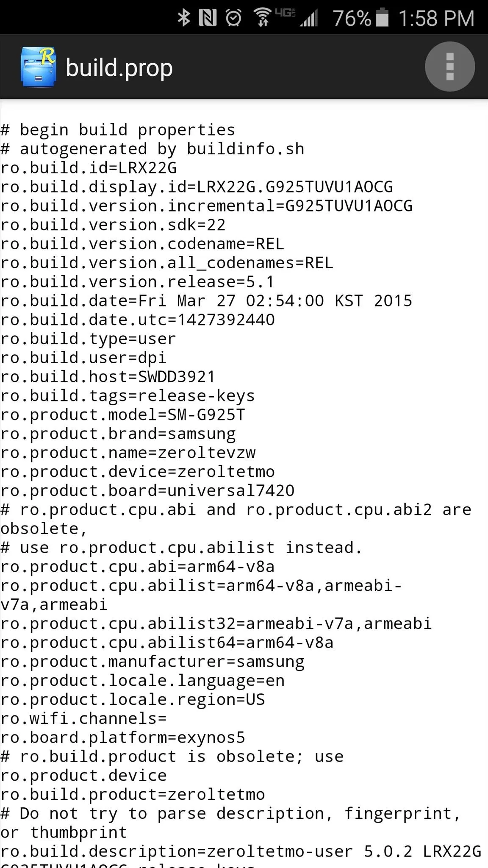The width and height of the screenshot is (488, 868).
Task: Tap the build.prop title text
Action: pyautogui.click(x=119, y=68)
